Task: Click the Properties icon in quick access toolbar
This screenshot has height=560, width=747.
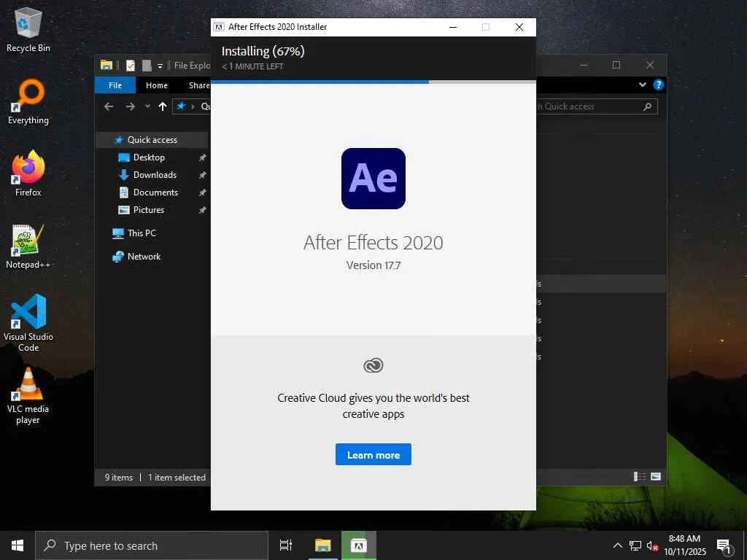Action: [x=131, y=65]
